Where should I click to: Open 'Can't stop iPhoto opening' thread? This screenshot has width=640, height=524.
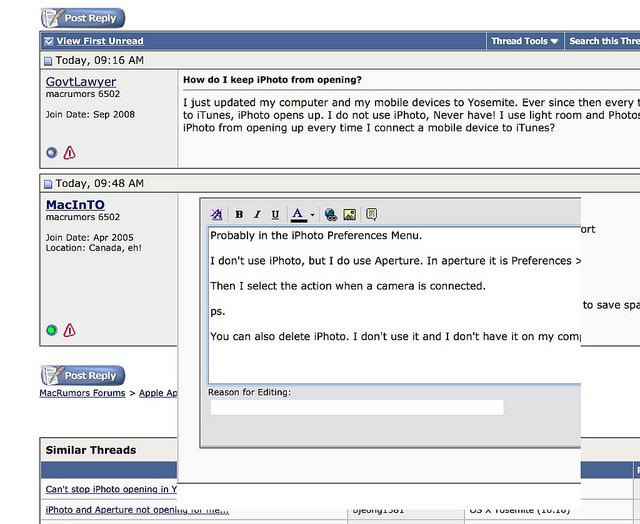111,489
